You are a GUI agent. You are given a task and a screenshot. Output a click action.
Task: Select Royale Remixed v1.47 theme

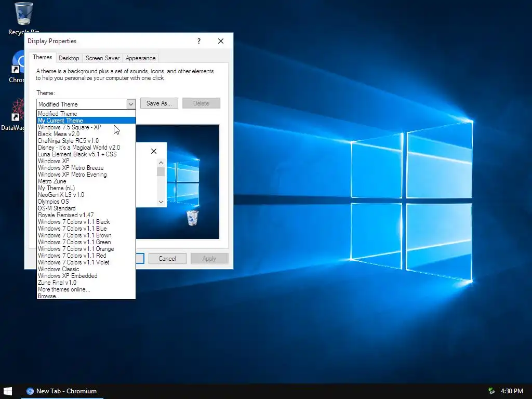click(x=86, y=215)
